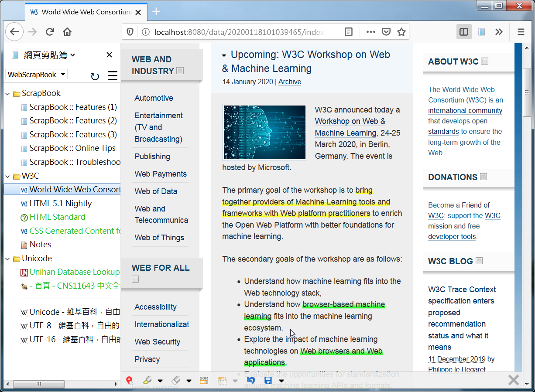Open highlighter style dropdown arrow
Image resolution: width=535 pixels, height=392 pixels.
[160, 381]
